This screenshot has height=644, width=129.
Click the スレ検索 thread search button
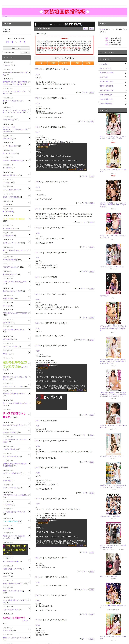click(x=25, y=52)
